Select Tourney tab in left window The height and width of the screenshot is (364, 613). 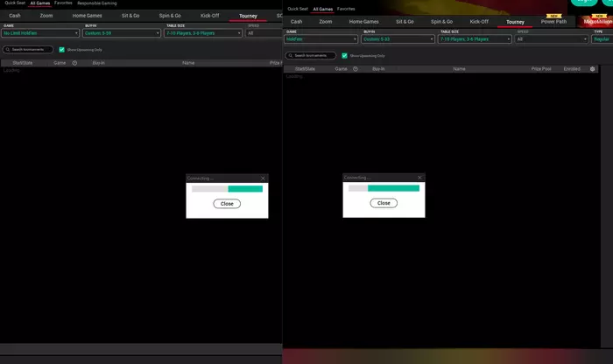pos(248,16)
